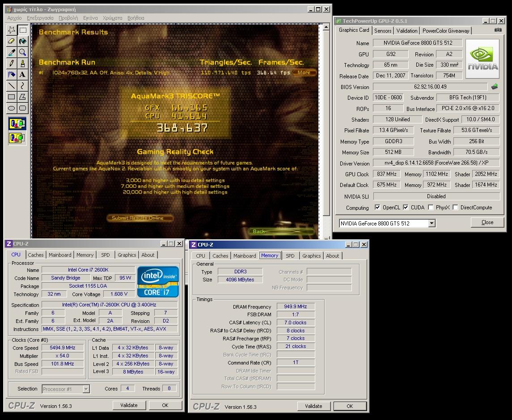The image size is (512, 420).
Task: Open the Χρώματα menu in Paint
Action: pos(112,18)
